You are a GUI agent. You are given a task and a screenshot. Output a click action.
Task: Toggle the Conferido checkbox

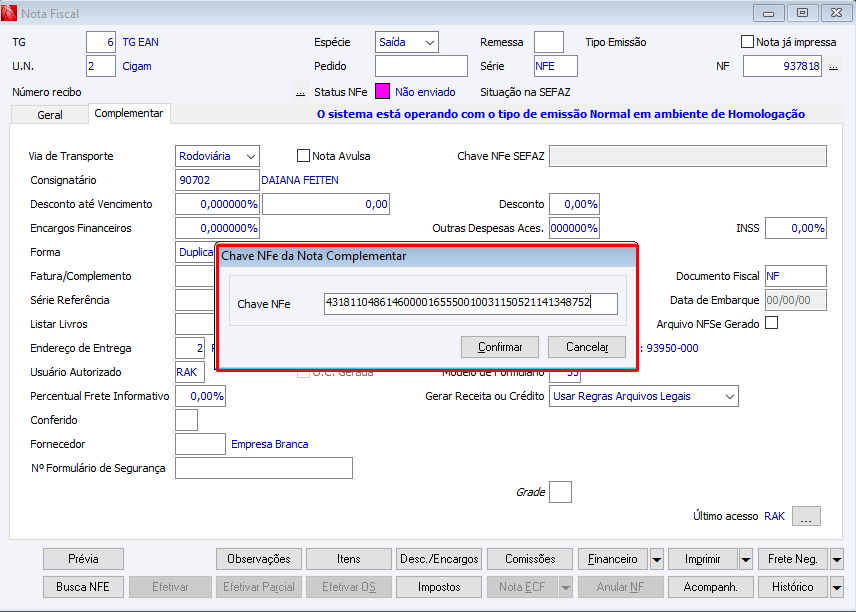pos(186,420)
